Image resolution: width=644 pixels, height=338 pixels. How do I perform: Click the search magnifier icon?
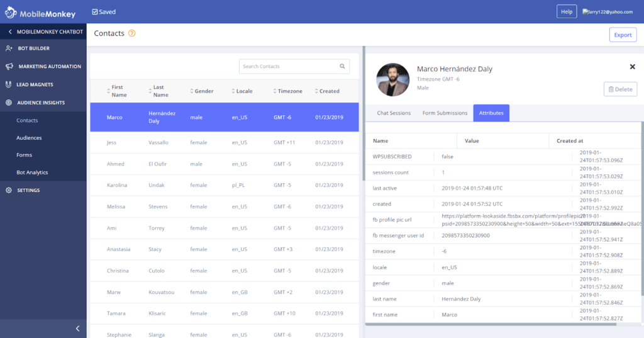pos(342,66)
